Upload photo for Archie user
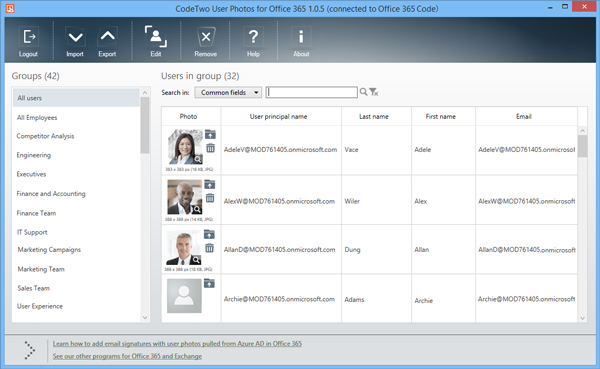Screen dimensions: 600x369 pos(209,283)
